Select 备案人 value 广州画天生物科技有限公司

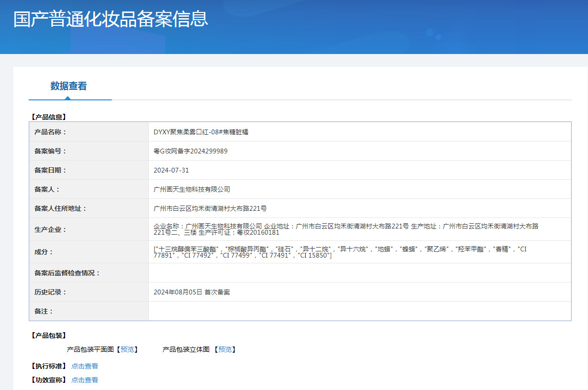tap(192, 189)
